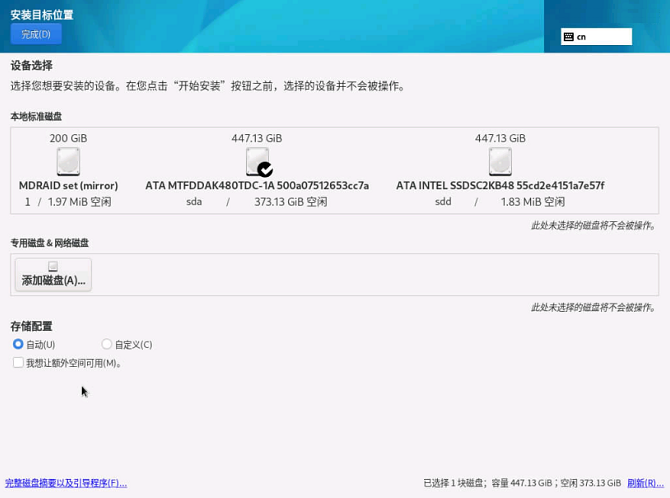Click the ATA MTFDDAK480TDC disk name label
670x498 pixels.
point(257,185)
